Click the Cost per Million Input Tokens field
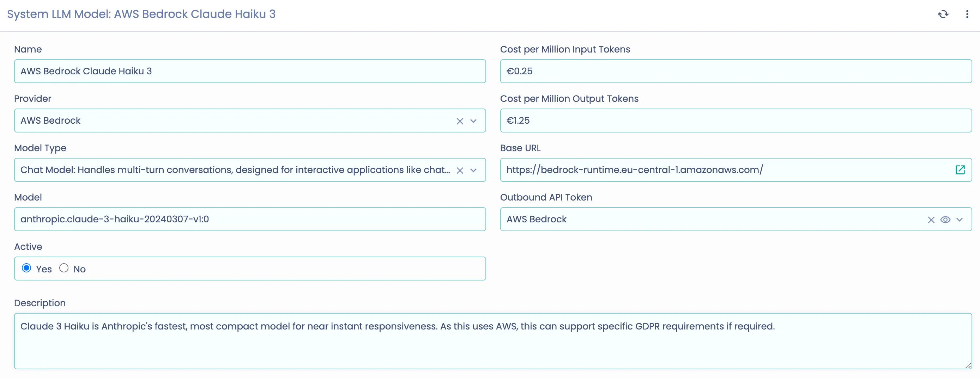This screenshot has width=980, height=382. click(x=736, y=71)
